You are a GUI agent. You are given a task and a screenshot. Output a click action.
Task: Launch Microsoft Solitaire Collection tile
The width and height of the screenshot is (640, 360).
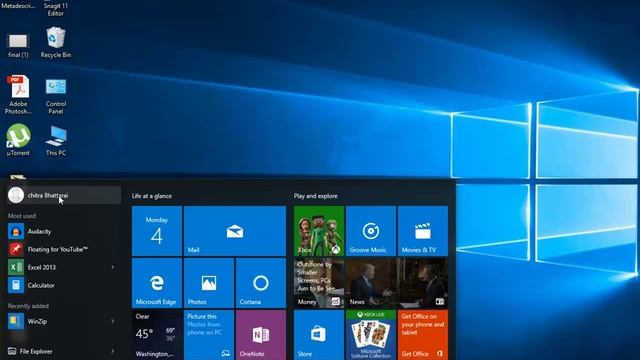[371, 335]
